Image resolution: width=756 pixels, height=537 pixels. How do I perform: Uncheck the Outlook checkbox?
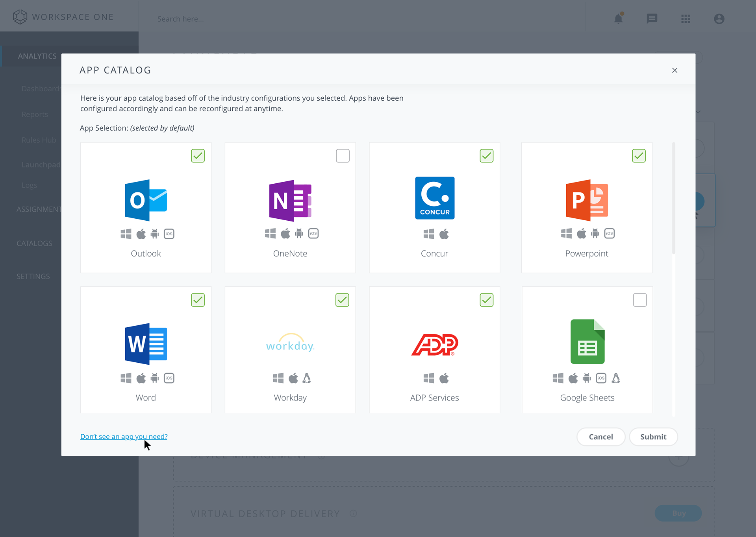(x=198, y=156)
